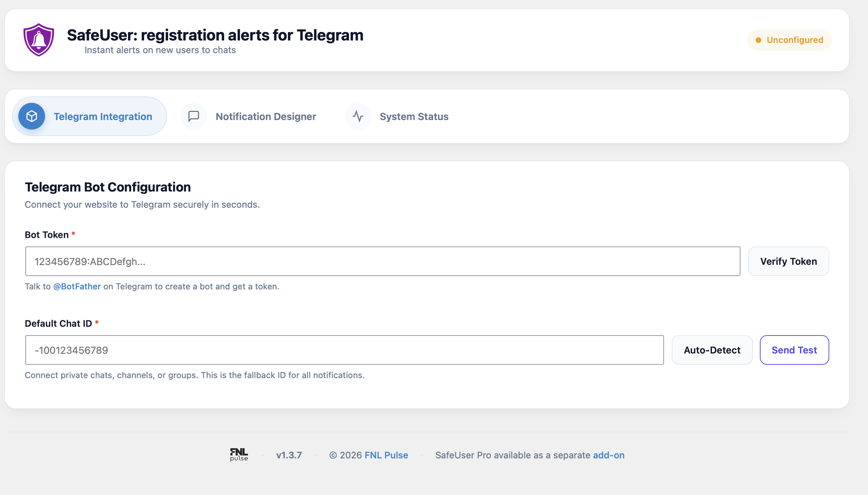Click the orange Unconfigured status dot
This screenshot has width=868, height=495.
(758, 40)
